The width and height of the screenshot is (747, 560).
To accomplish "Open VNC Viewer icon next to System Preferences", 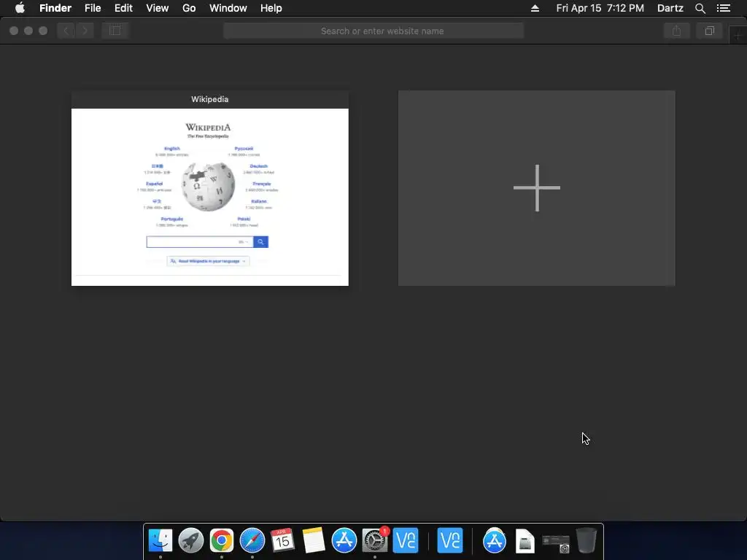I will (x=406, y=540).
